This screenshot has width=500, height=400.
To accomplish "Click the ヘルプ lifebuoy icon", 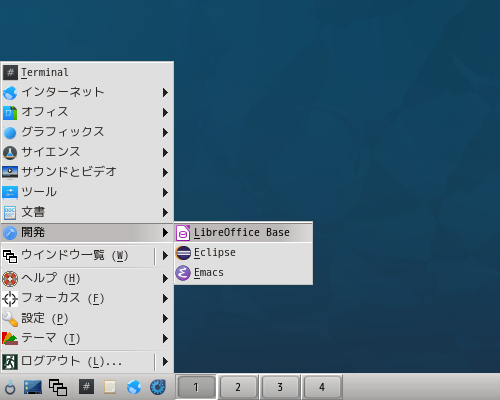I will click(x=10, y=279).
